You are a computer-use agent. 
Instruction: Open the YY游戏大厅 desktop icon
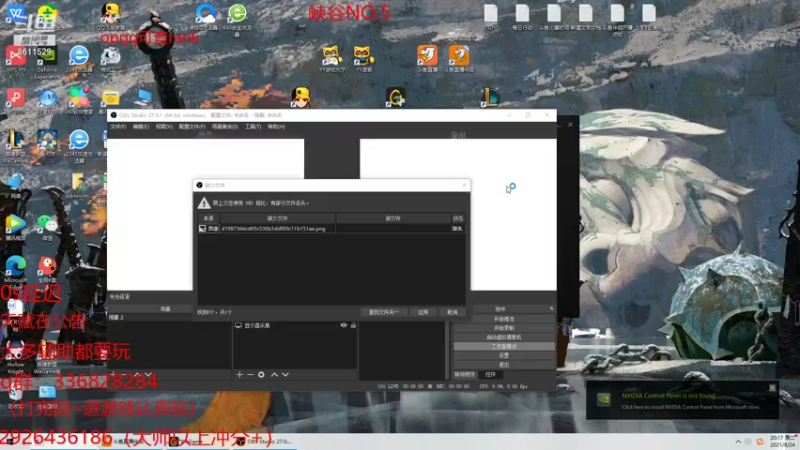point(332,59)
